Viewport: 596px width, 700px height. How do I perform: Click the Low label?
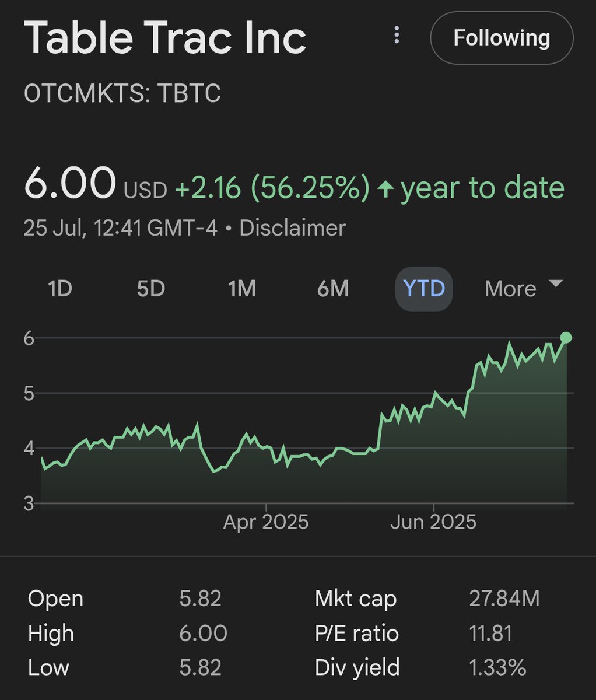coord(48,667)
